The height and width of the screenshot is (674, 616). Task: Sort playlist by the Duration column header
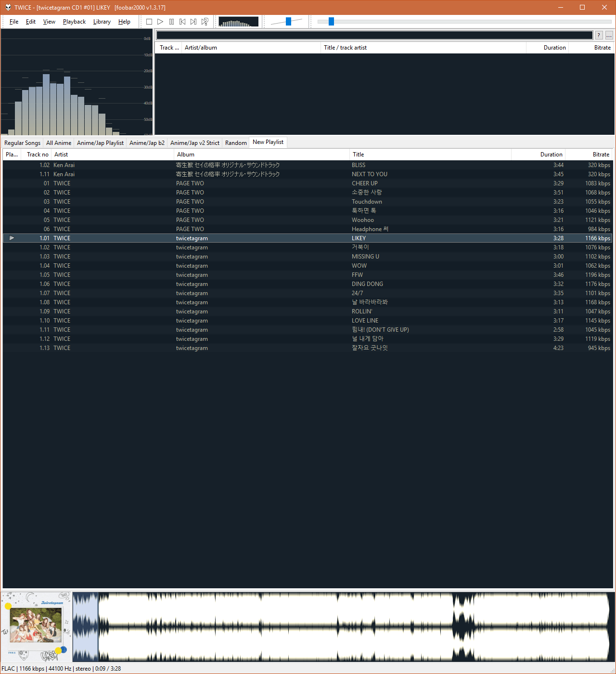551,154
